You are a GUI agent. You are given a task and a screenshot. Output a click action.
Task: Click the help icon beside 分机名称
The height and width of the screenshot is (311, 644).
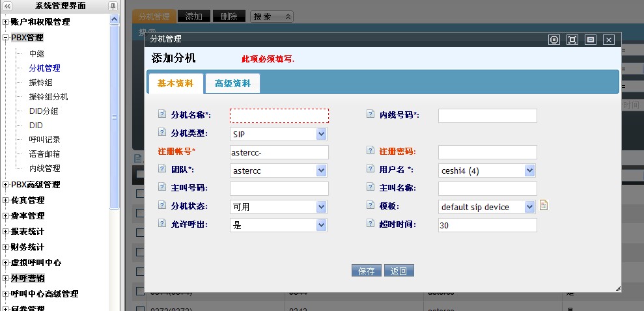[x=162, y=115]
